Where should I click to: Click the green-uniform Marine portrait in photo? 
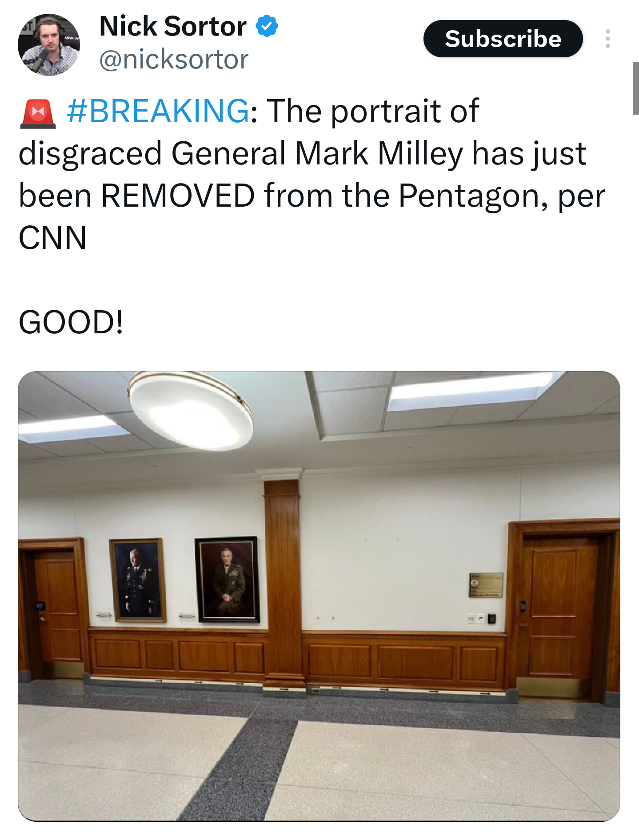pyautogui.click(x=227, y=580)
